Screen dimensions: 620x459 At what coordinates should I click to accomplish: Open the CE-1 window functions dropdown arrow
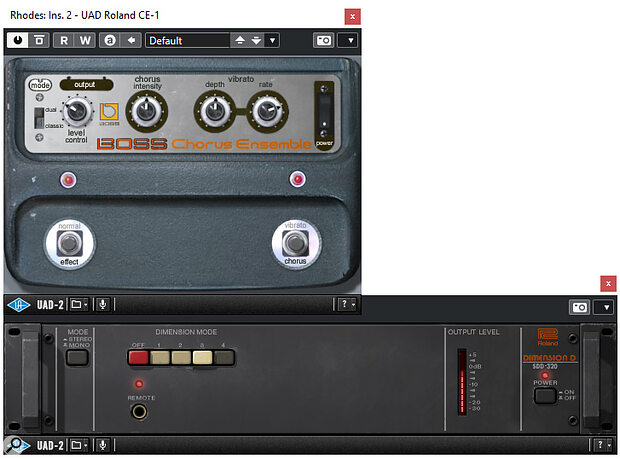pos(350,40)
